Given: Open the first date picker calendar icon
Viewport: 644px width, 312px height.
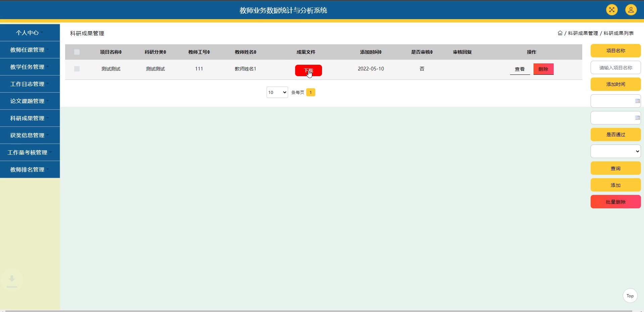Looking at the screenshot, I should point(637,101).
